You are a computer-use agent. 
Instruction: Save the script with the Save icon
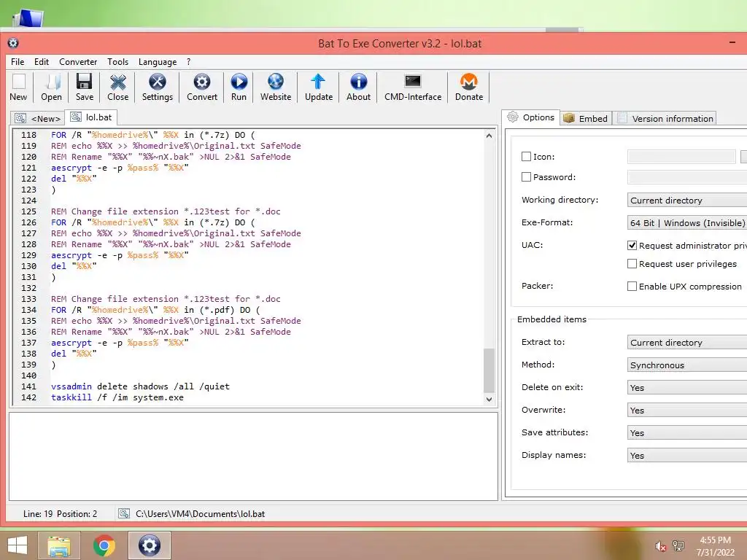85,87
